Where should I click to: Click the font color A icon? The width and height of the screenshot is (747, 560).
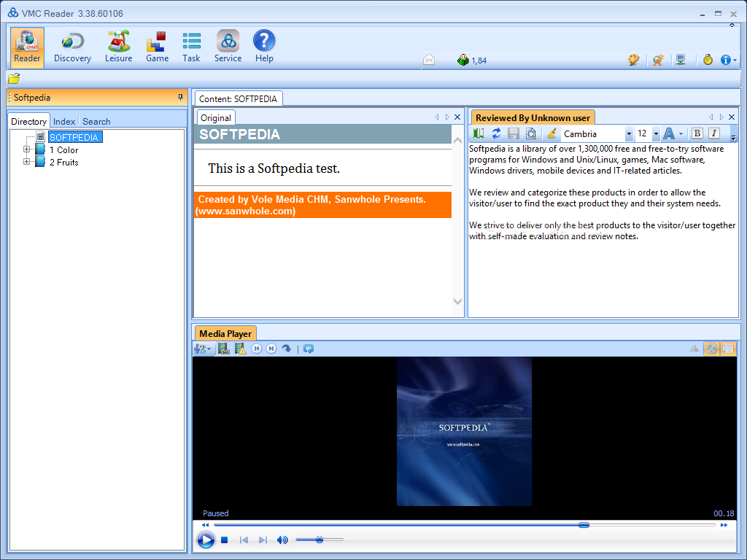[669, 134]
